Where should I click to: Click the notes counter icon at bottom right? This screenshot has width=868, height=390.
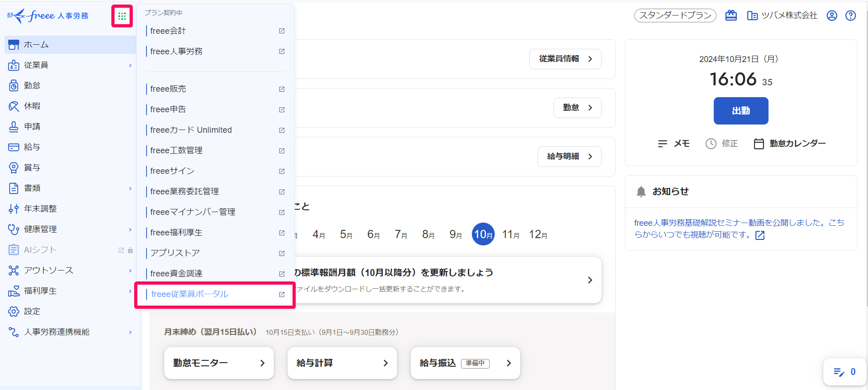(844, 372)
